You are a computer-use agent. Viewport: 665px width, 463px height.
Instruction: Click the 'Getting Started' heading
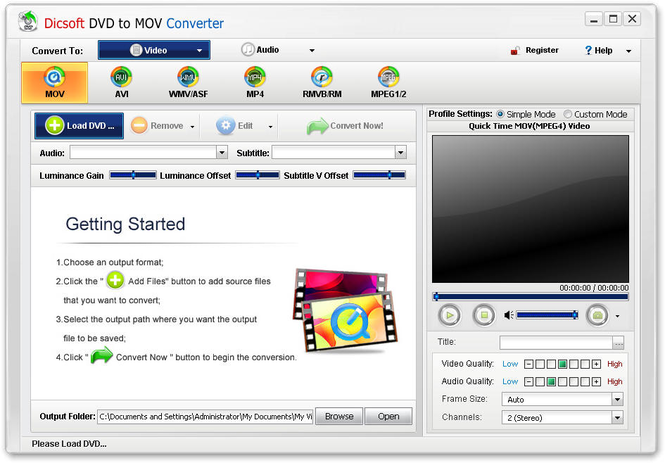tap(126, 224)
